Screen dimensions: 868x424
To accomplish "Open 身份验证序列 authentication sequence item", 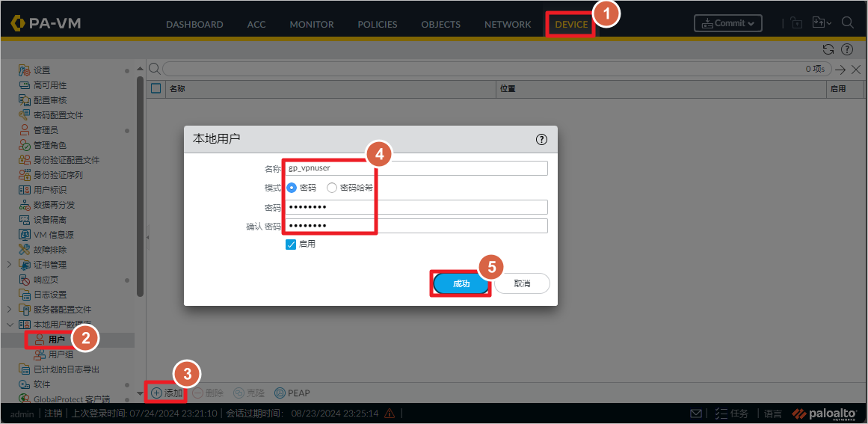I will 58,175.
